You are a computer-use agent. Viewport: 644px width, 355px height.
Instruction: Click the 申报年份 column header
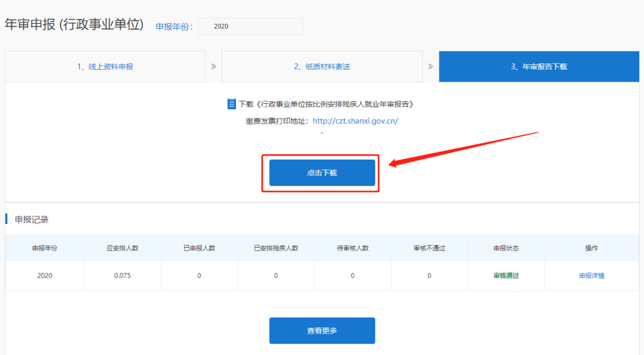pyautogui.click(x=45, y=248)
